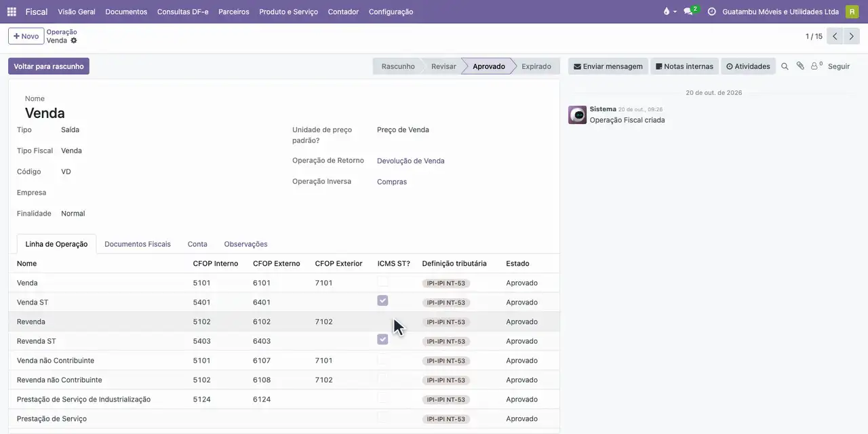The height and width of the screenshot is (434, 868).
Task: Open the attachments paperclip
Action: click(800, 66)
